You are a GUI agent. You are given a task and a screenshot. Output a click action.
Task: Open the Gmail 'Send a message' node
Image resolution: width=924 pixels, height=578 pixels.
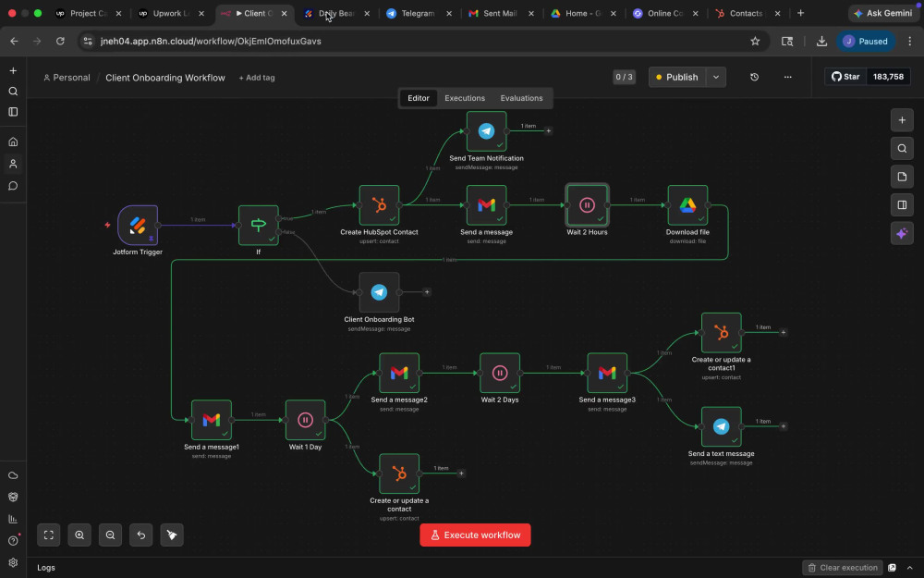point(486,205)
